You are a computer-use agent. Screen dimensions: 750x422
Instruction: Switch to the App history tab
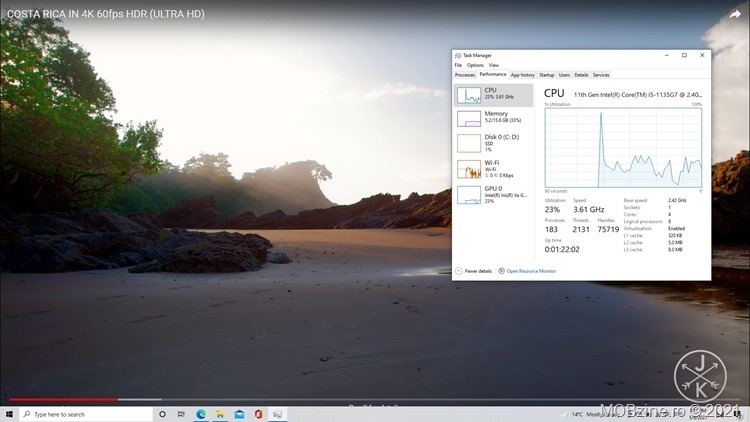522,75
